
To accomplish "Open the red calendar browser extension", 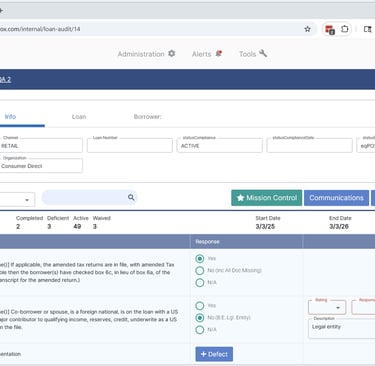I will (x=330, y=29).
